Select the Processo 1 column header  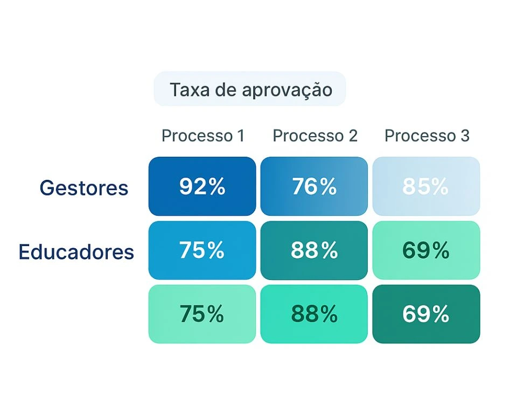(x=203, y=136)
